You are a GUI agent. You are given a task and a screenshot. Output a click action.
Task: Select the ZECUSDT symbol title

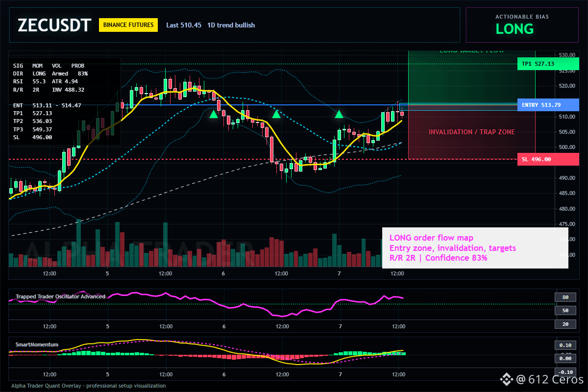pos(54,25)
